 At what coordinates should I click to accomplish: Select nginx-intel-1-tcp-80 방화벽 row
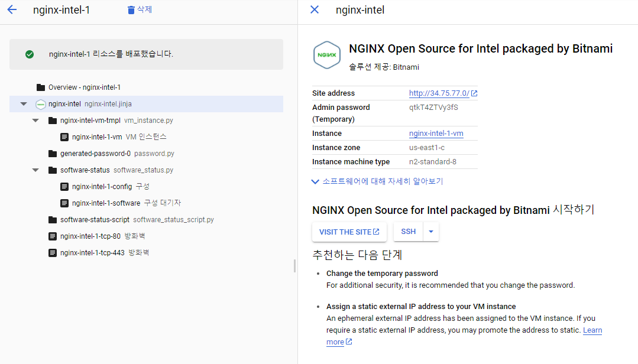(146, 236)
